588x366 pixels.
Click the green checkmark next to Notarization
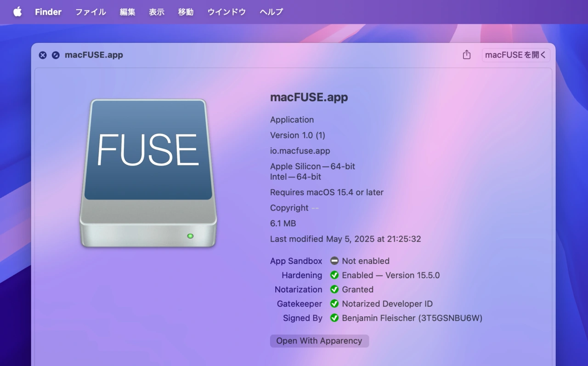click(334, 289)
